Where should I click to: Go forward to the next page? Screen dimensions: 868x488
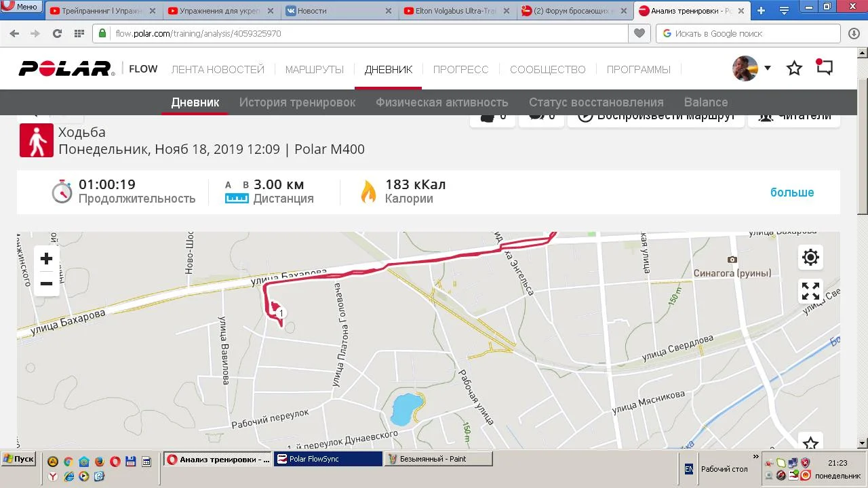click(35, 33)
